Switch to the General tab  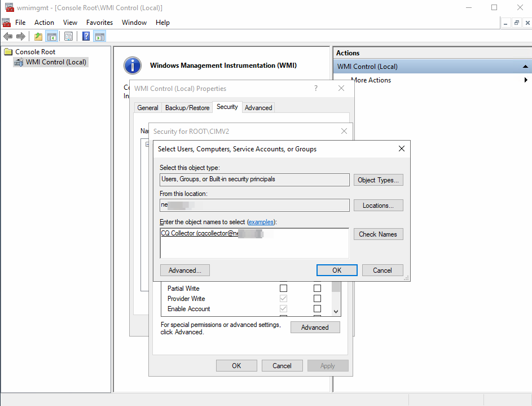point(148,108)
